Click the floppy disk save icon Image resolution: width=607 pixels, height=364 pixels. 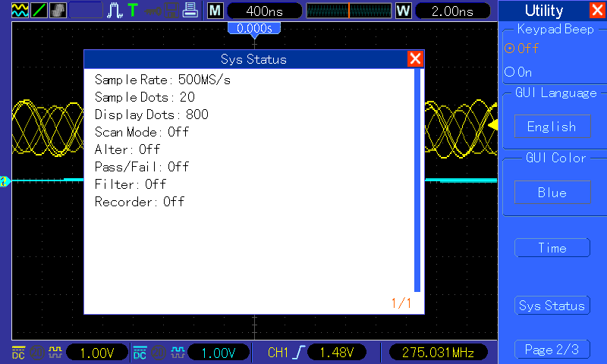(x=171, y=11)
